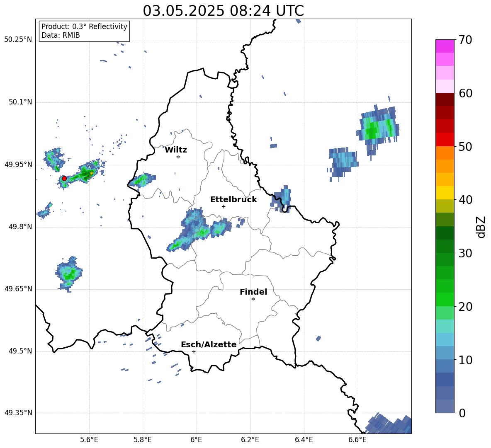Click the 70 dBZ colorbar label
The width and height of the screenshot is (491, 448).
(x=465, y=40)
